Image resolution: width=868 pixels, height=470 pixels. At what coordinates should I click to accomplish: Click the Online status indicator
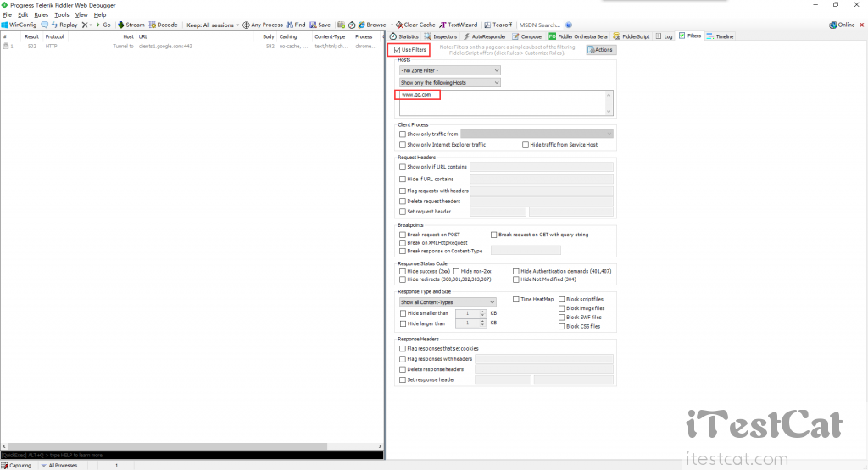point(842,25)
